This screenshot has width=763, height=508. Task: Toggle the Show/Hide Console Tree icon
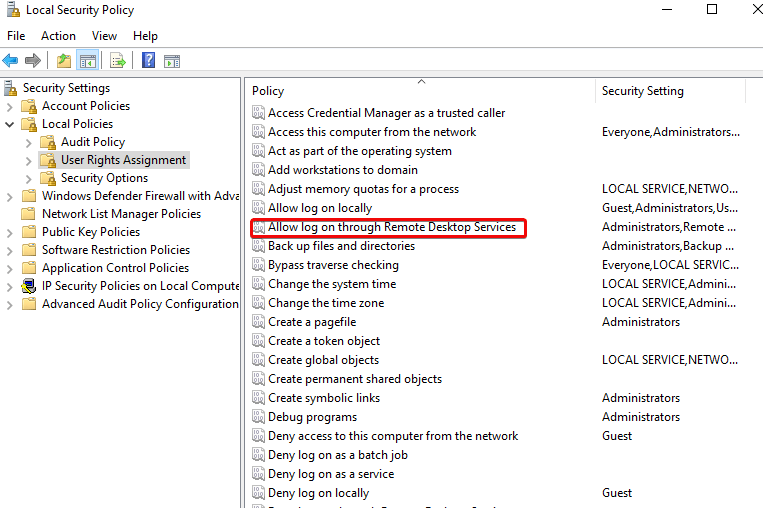(x=88, y=61)
